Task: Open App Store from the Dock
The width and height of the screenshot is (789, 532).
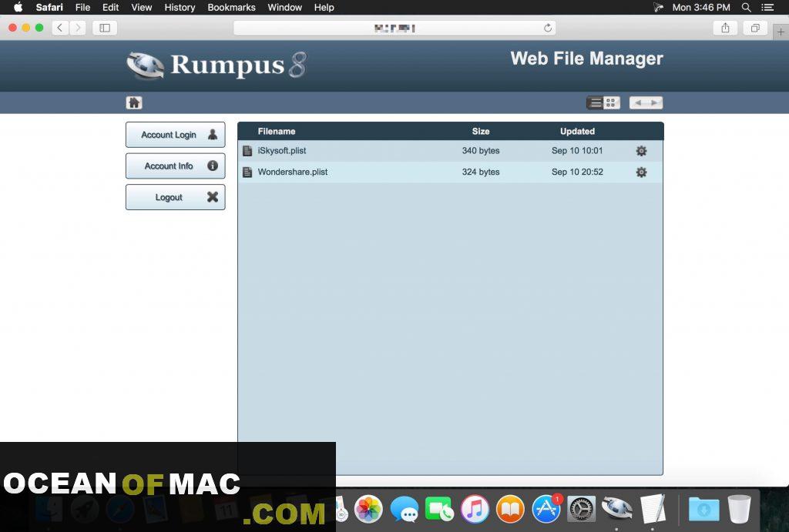Action: [546, 509]
